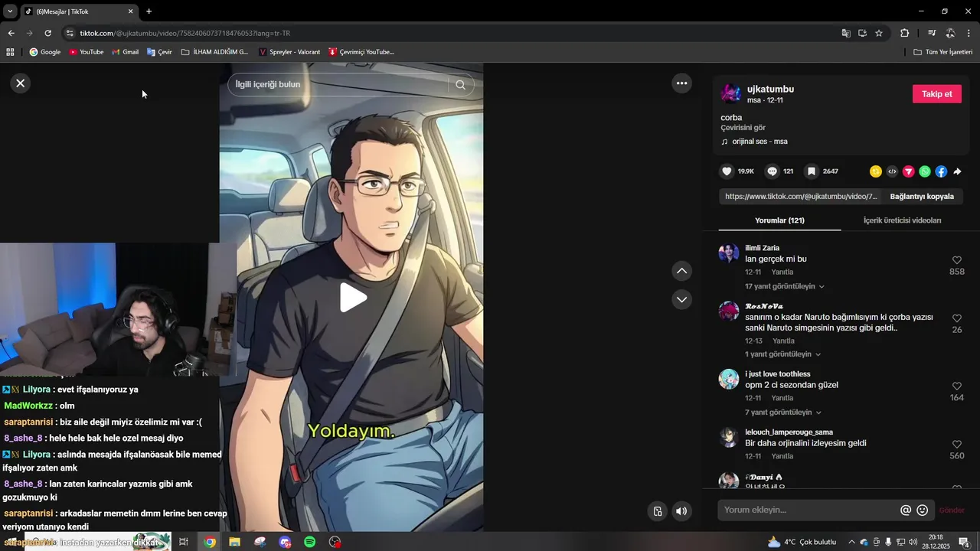Go to the next video

tap(681, 299)
